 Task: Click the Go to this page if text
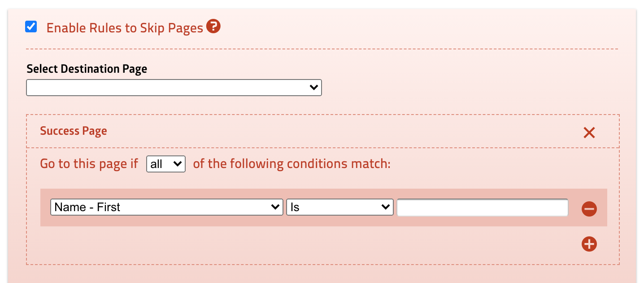point(89,164)
